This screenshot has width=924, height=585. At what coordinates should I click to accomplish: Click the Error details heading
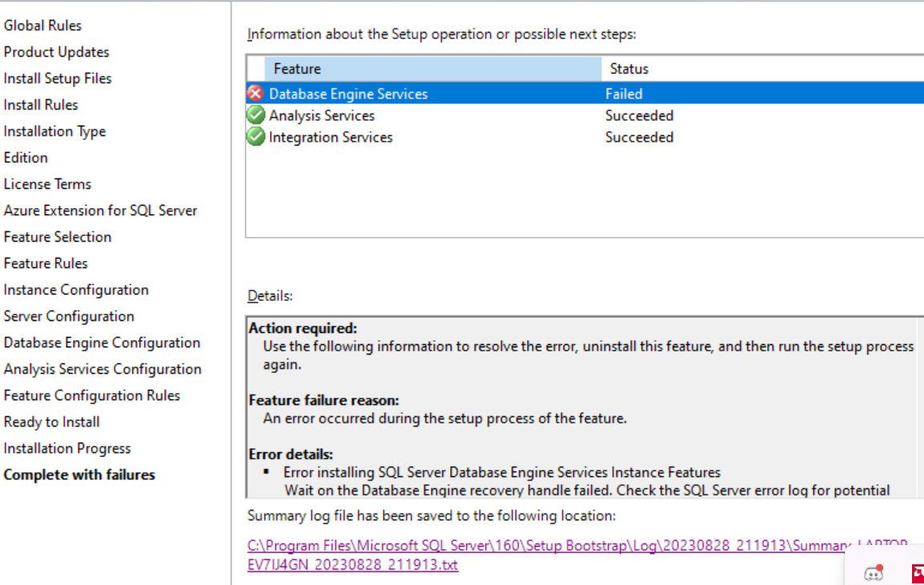point(291,455)
